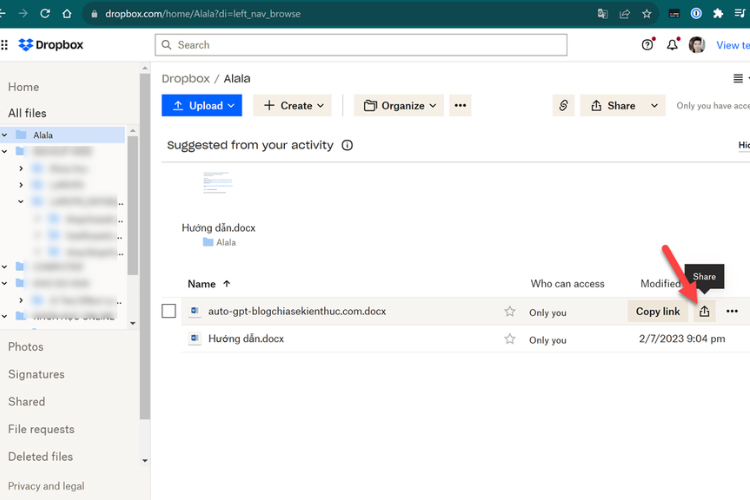Click the date 2/7/2023 9:04 pm
The height and width of the screenshot is (500, 750).
point(682,339)
